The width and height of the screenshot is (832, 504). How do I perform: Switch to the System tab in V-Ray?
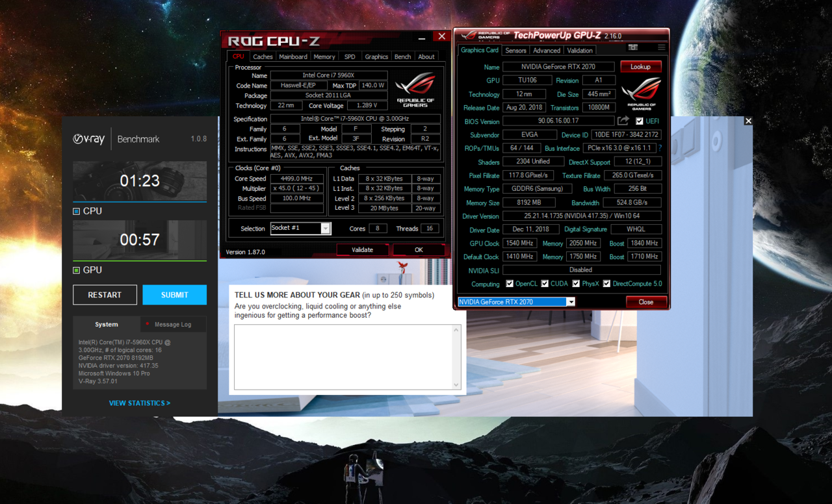tap(107, 324)
